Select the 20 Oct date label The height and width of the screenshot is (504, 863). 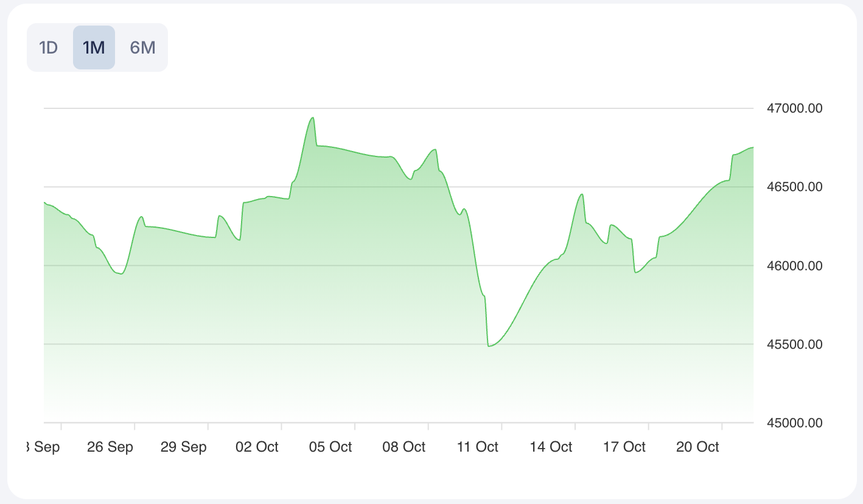tap(698, 447)
